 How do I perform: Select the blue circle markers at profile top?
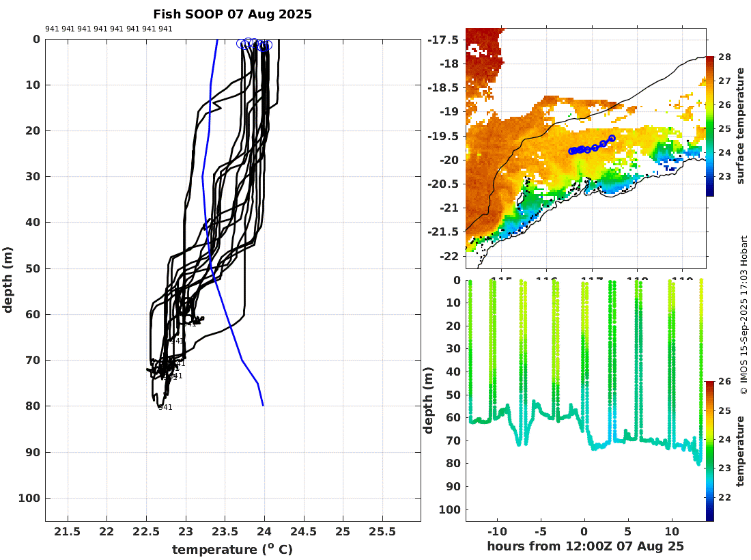[255, 44]
